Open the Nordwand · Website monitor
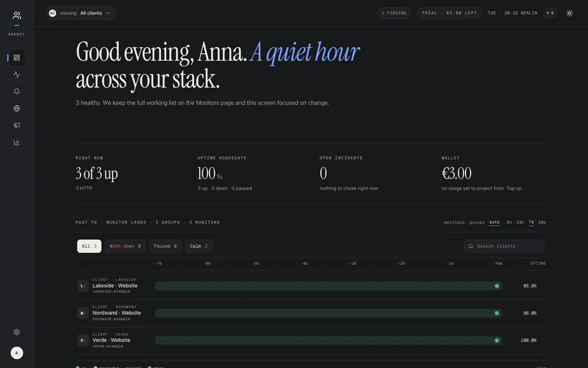Viewport: 588px width, 368px height. click(117, 313)
